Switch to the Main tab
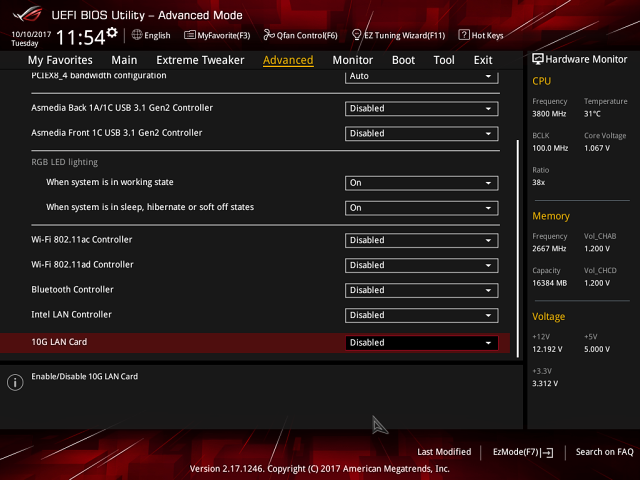 click(124, 60)
